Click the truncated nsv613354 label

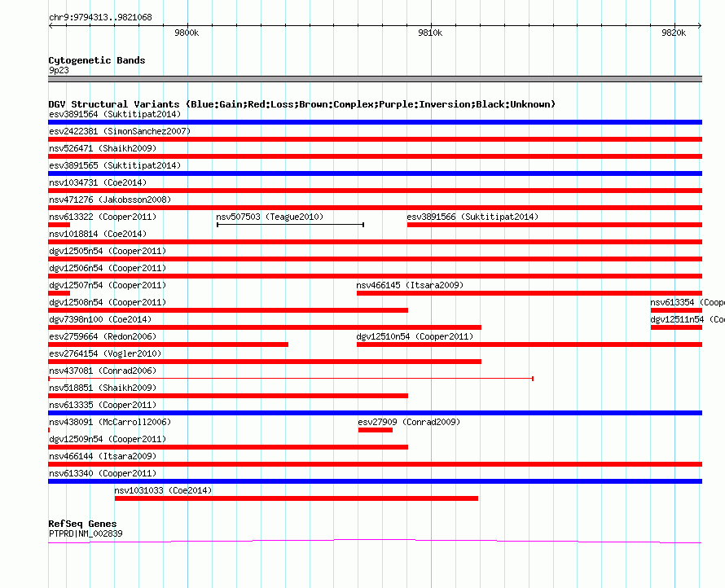tap(687, 302)
